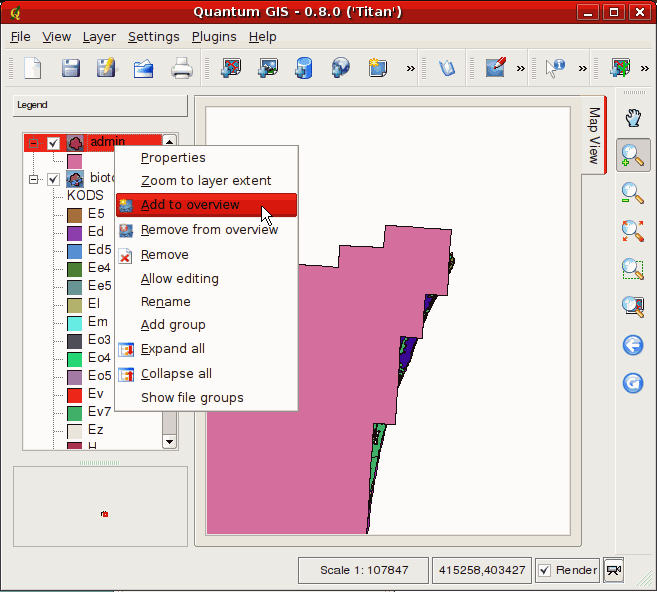Click the Add Vector Layer icon
The height and width of the screenshot is (592, 657).
click(x=231, y=68)
